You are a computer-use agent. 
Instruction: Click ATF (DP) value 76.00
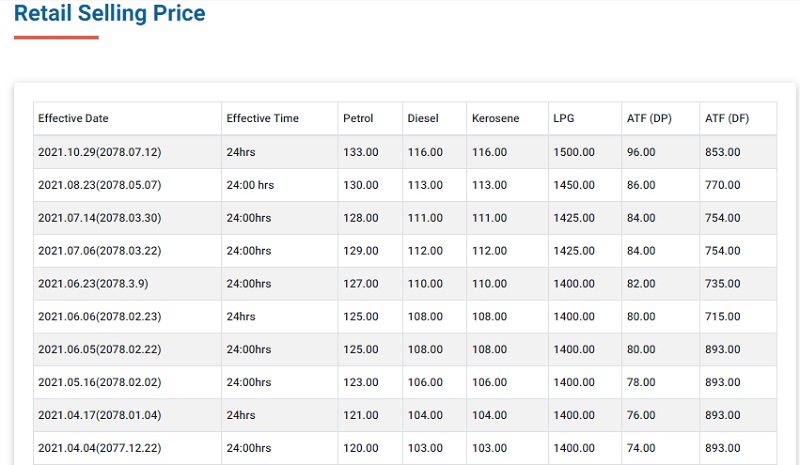[x=641, y=415]
